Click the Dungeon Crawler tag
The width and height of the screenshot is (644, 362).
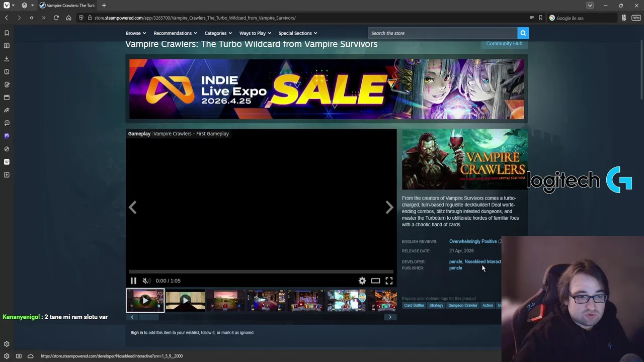point(462,305)
